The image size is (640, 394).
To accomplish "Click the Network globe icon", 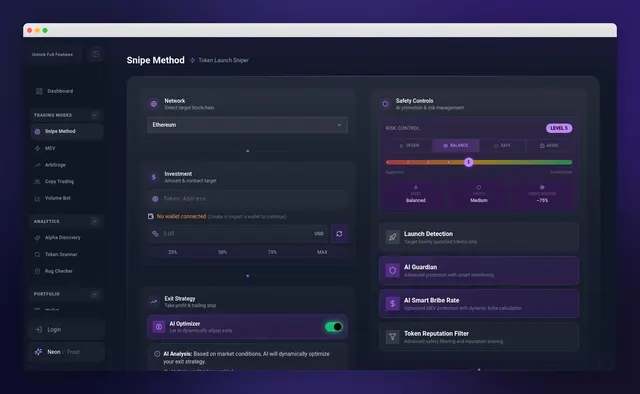I will click(x=154, y=104).
